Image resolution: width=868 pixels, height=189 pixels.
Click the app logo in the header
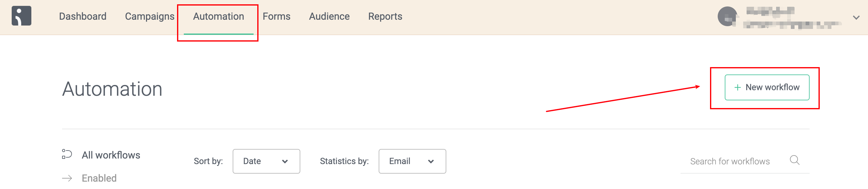point(22,15)
